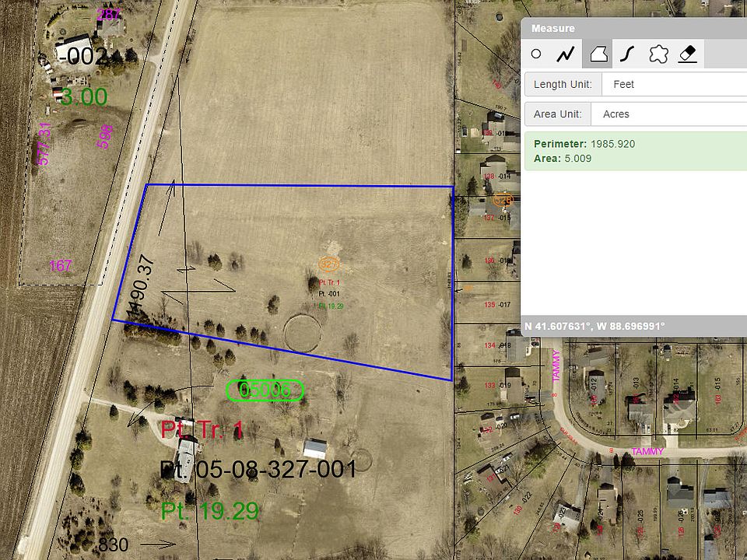Click the eraser to clear measurements
Image resolution: width=747 pixels, height=560 pixels.
coord(688,54)
